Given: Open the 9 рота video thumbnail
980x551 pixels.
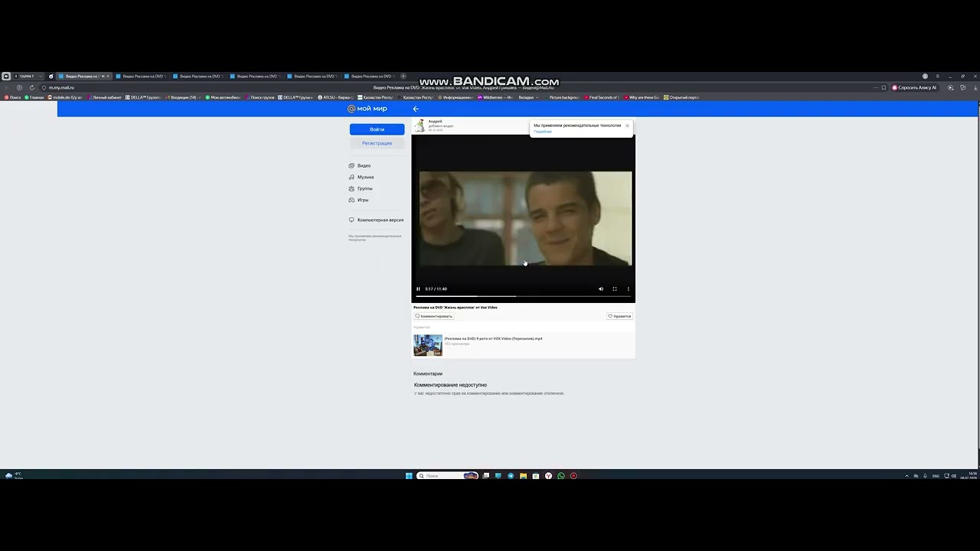Looking at the screenshot, I should click(x=428, y=345).
